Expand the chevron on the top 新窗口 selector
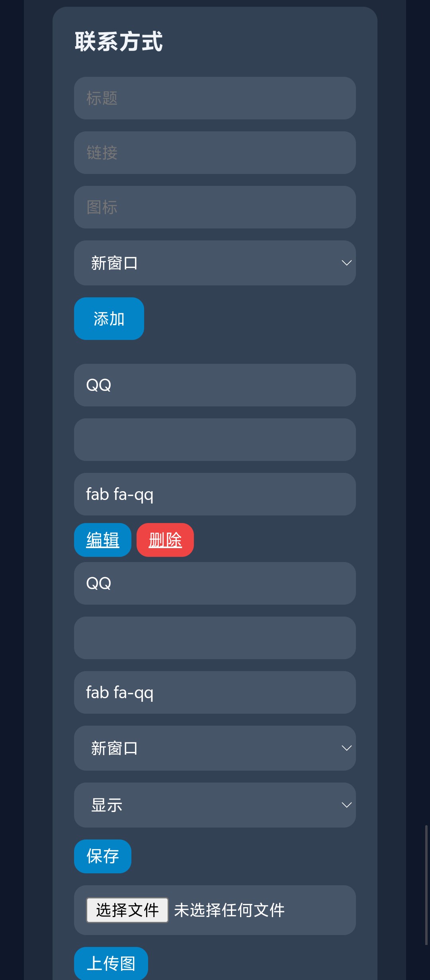The width and height of the screenshot is (430, 980). click(x=346, y=263)
